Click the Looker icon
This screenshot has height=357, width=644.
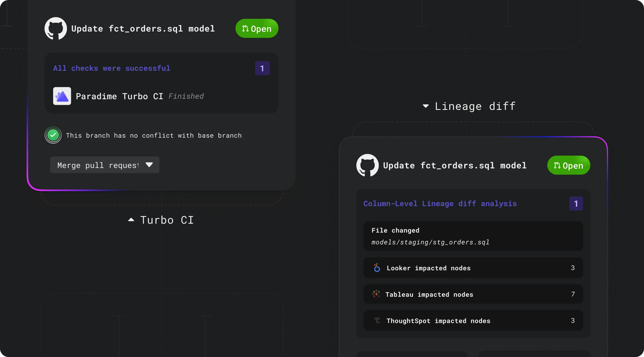[x=377, y=268]
